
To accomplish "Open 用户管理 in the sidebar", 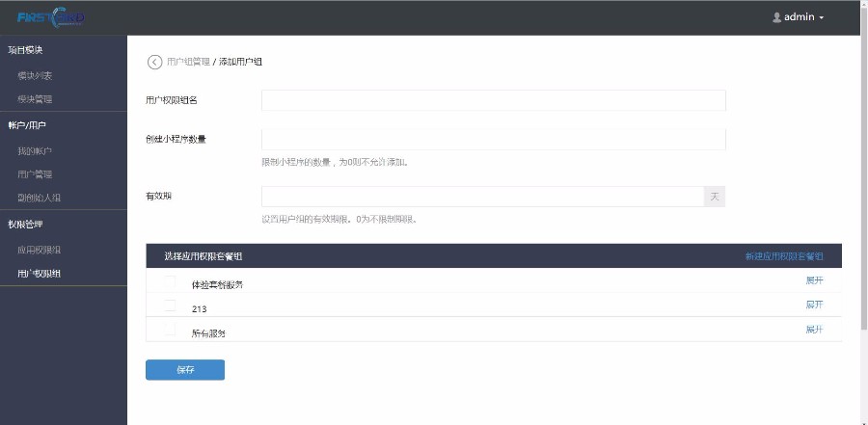I will (35, 174).
